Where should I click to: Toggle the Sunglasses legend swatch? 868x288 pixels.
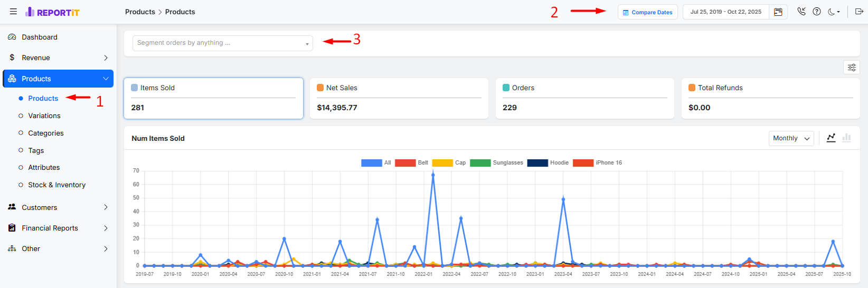tap(480, 162)
